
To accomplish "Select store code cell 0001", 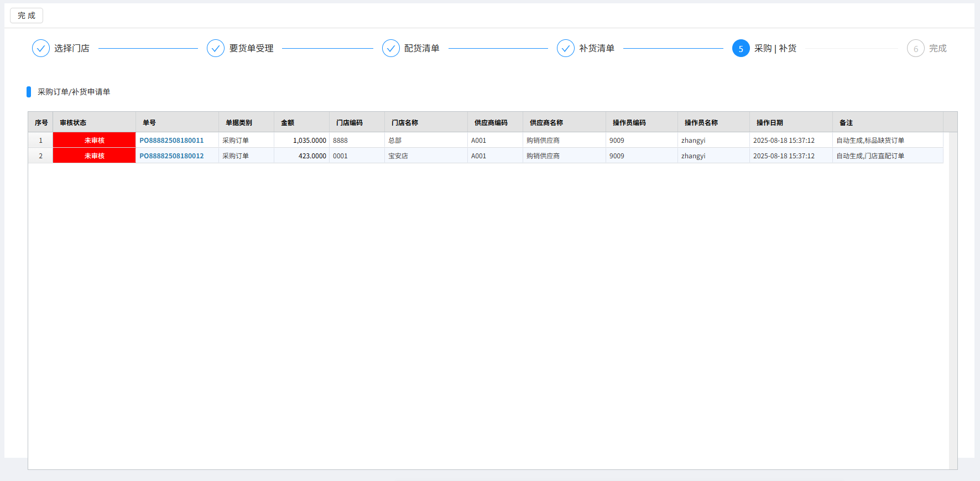I will pyautogui.click(x=357, y=156).
